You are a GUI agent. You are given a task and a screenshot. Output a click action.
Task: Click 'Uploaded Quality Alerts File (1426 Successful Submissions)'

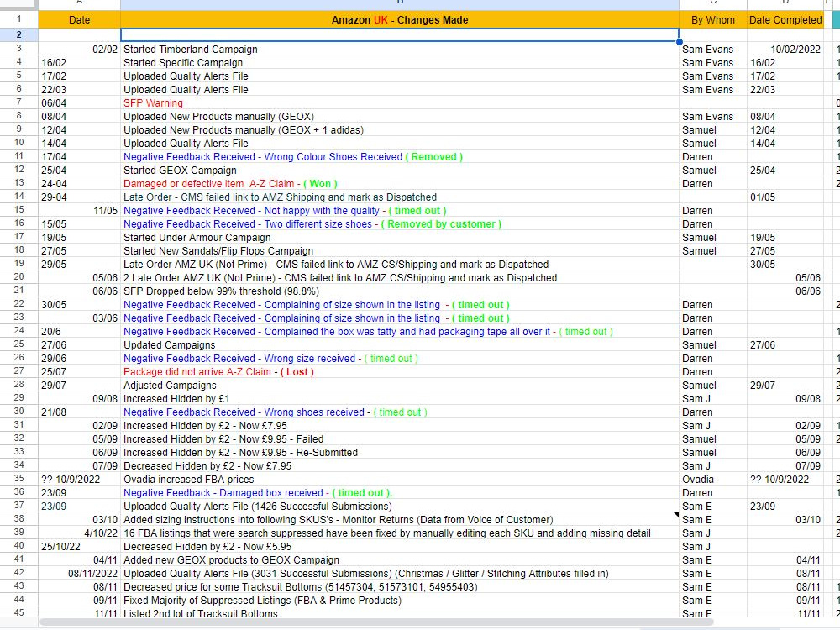[400, 507]
